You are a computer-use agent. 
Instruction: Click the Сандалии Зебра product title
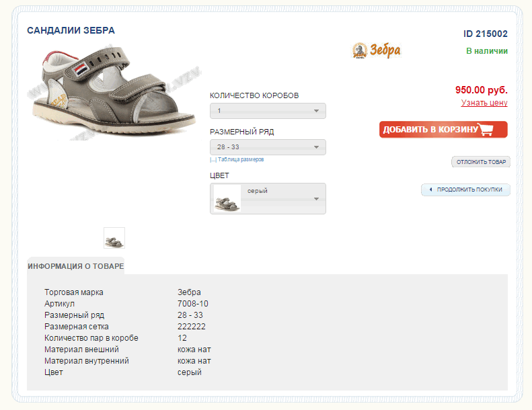[71, 30]
